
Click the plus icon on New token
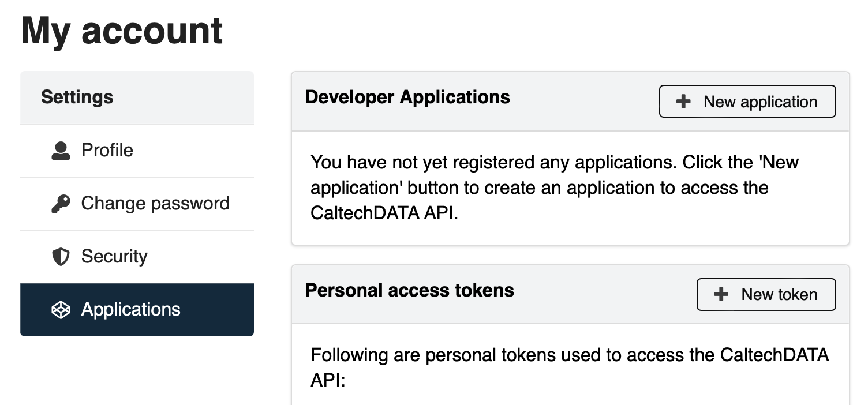pyautogui.click(x=721, y=294)
